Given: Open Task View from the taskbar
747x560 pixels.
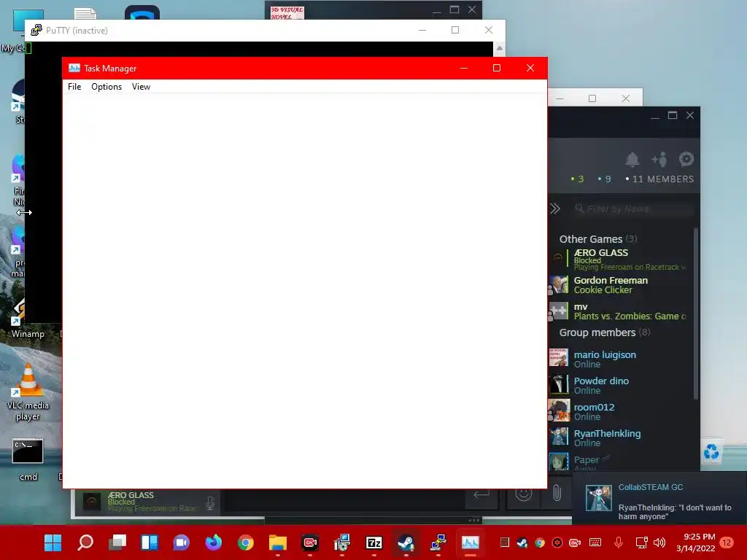Looking at the screenshot, I should (x=117, y=542).
